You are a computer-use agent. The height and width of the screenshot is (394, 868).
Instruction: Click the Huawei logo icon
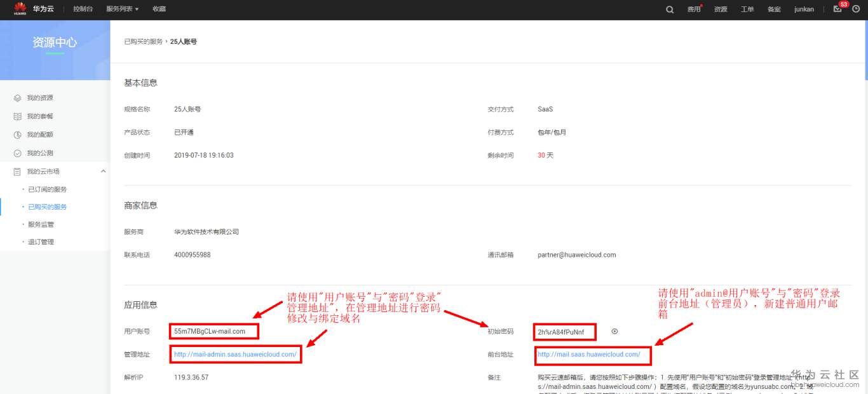point(20,9)
